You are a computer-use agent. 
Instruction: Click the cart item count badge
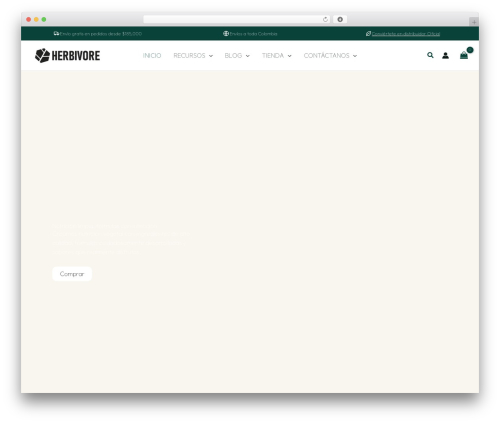(x=470, y=50)
